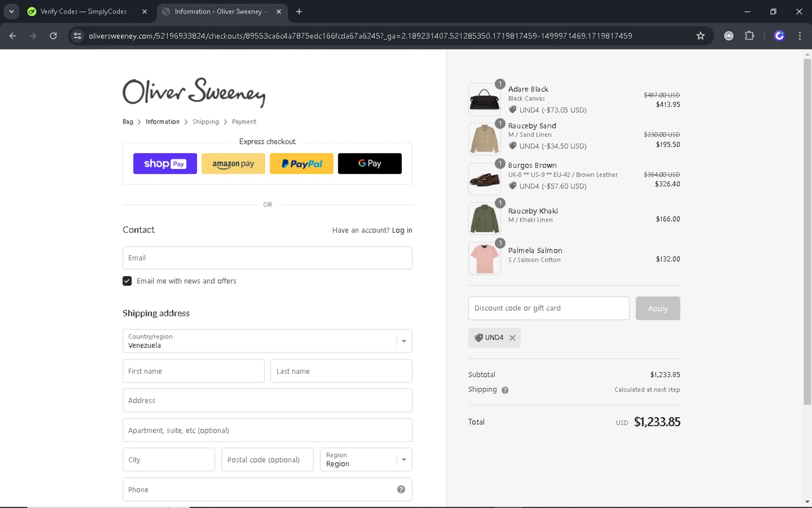Remove the UND4 discount code

pyautogui.click(x=512, y=337)
